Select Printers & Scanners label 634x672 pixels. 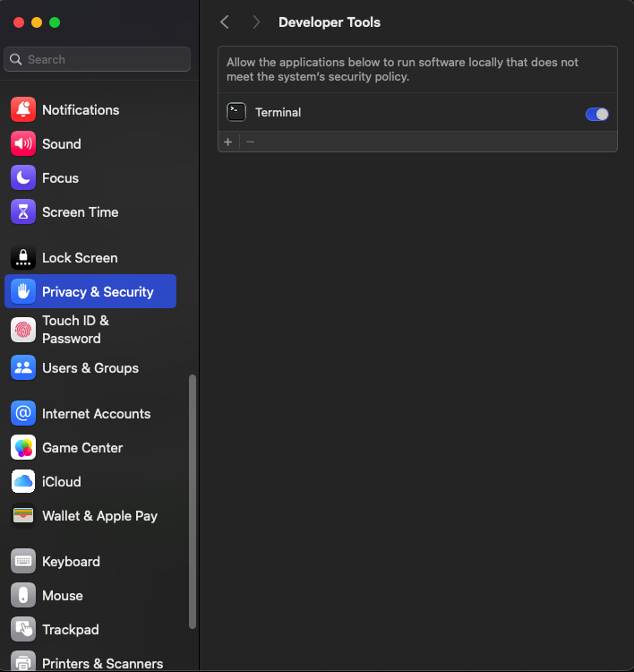coord(102,663)
